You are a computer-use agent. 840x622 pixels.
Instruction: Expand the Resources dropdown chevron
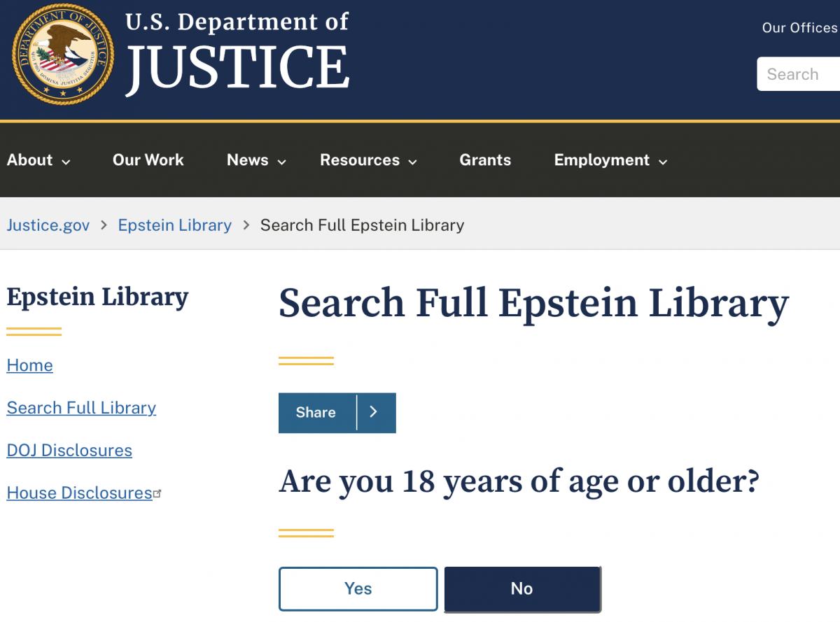coord(413,162)
